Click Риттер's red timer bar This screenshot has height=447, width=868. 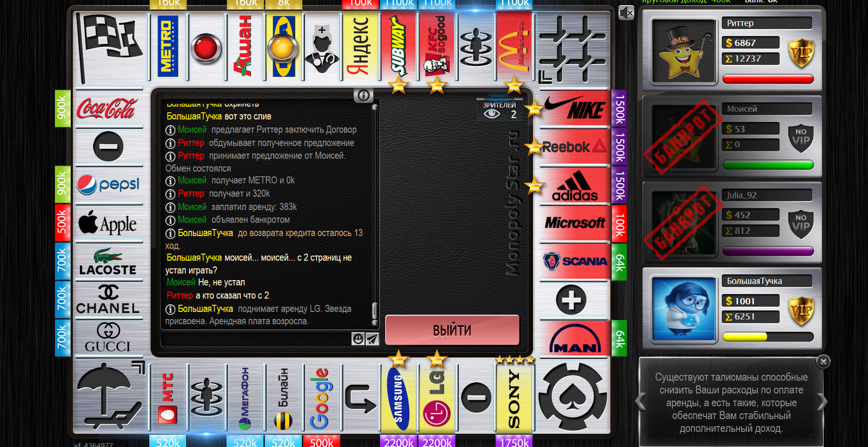point(768,79)
